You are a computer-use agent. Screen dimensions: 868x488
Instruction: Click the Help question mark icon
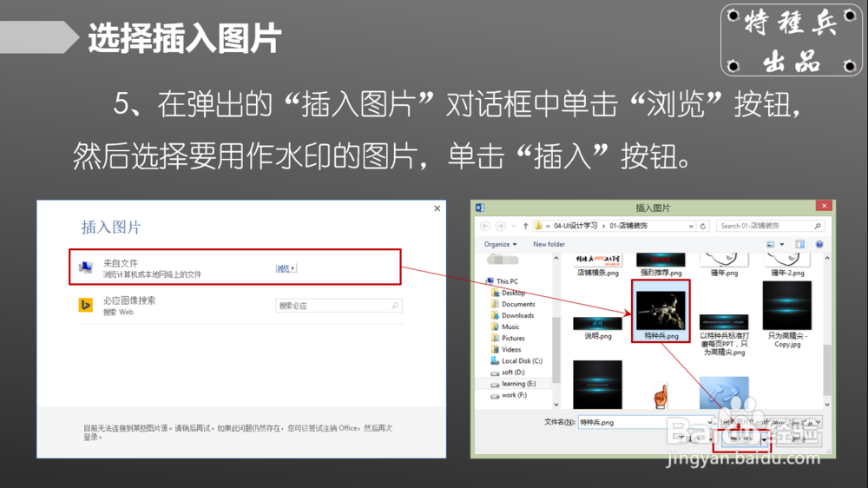click(x=819, y=244)
